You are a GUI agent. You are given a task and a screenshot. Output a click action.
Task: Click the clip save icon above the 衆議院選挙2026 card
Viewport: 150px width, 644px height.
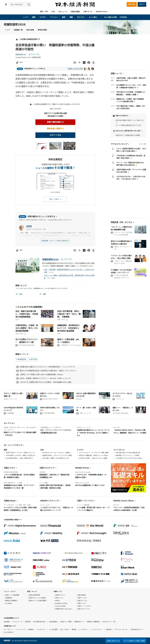tap(17, 250)
